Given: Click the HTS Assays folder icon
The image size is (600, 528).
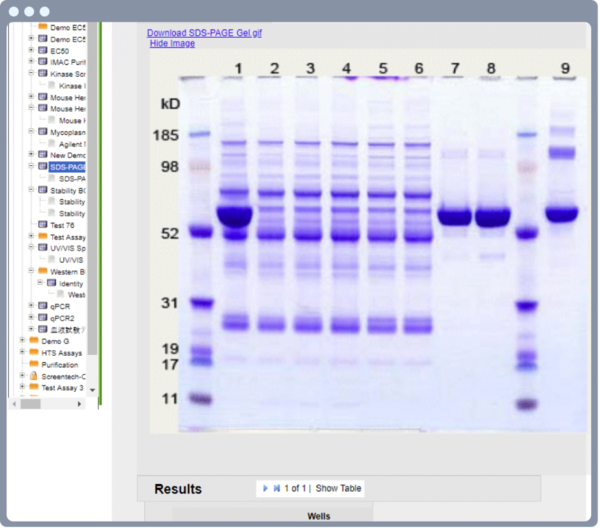Looking at the screenshot, I should point(33,353).
